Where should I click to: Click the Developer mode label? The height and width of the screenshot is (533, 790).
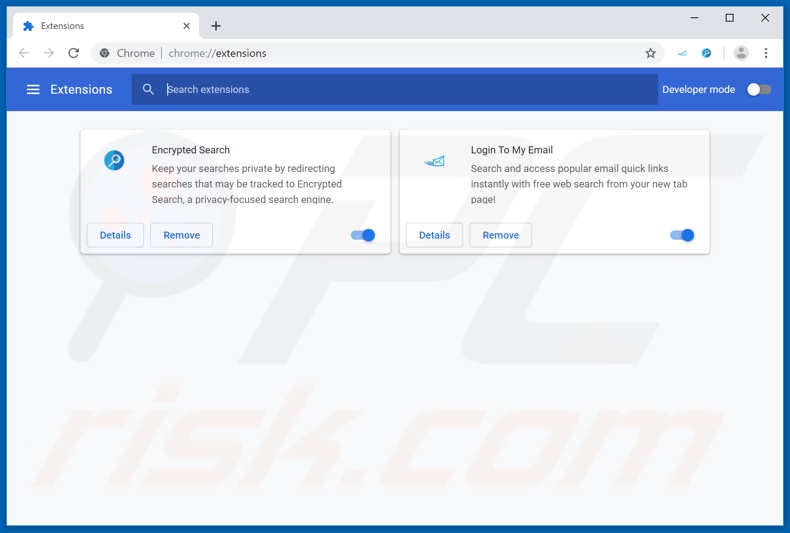[698, 90]
